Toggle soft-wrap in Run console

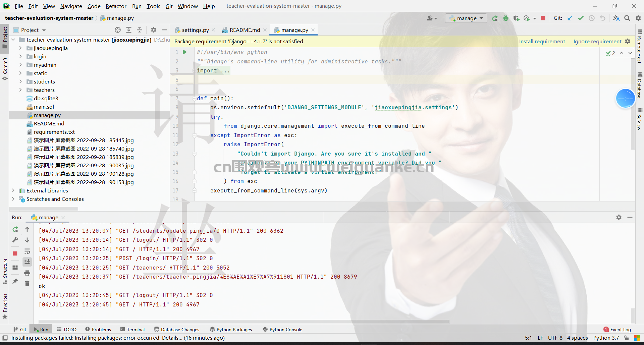click(27, 251)
